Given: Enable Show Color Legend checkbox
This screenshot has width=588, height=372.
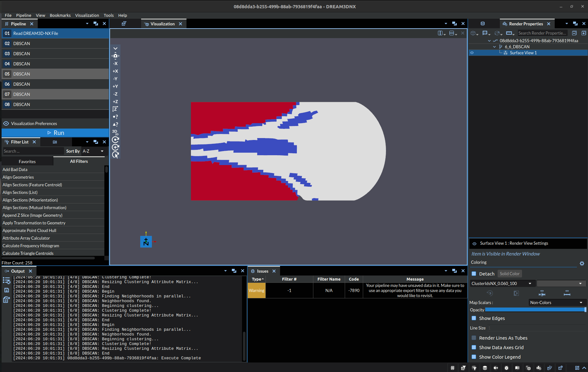Looking at the screenshot, I should pyautogui.click(x=474, y=357).
